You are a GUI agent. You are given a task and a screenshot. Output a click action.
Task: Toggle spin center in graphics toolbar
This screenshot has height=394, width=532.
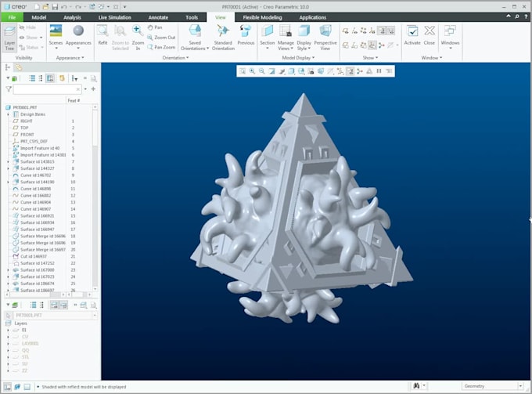tap(360, 71)
